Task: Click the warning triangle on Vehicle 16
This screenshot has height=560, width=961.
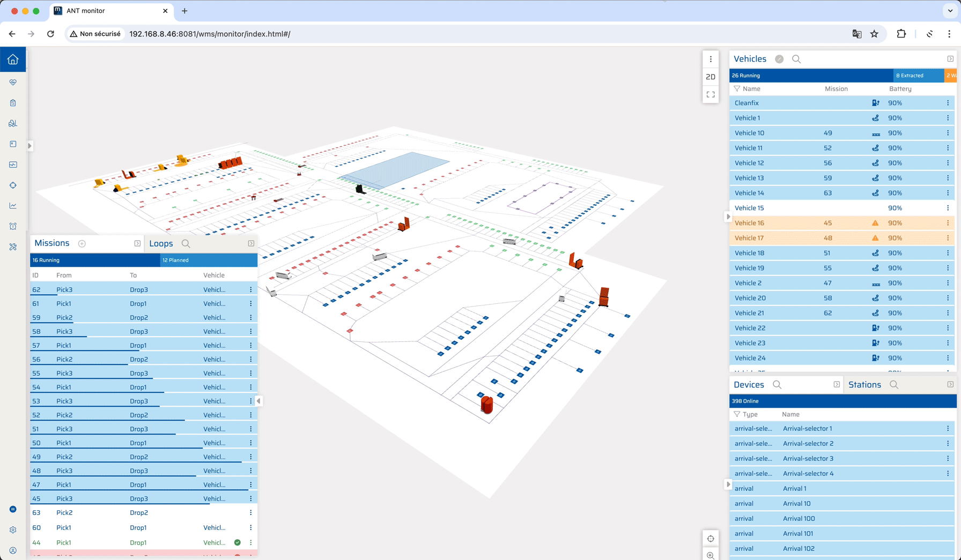Action: [x=875, y=223]
